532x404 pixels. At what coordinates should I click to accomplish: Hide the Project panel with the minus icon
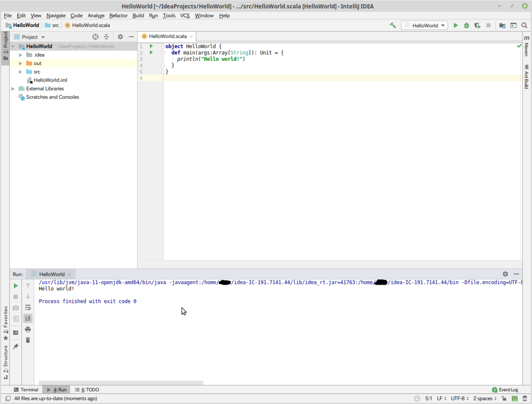pyautogui.click(x=131, y=37)
